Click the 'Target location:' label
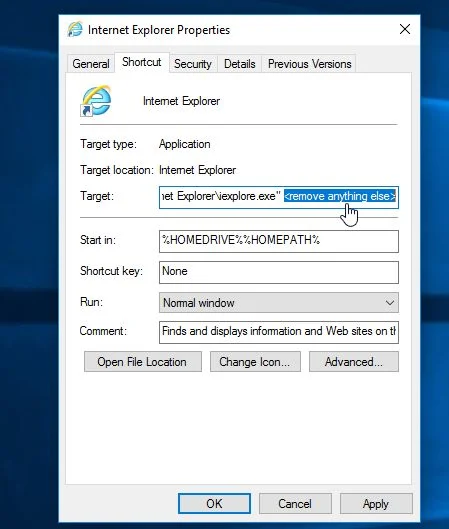The image size is (449, 529). (117, 170)
